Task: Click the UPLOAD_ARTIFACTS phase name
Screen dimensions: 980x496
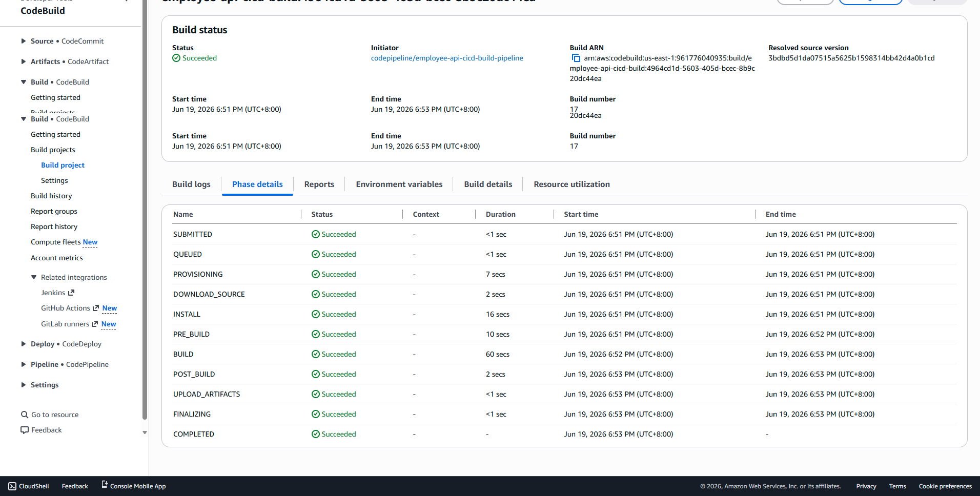Action: coord(207,394)
